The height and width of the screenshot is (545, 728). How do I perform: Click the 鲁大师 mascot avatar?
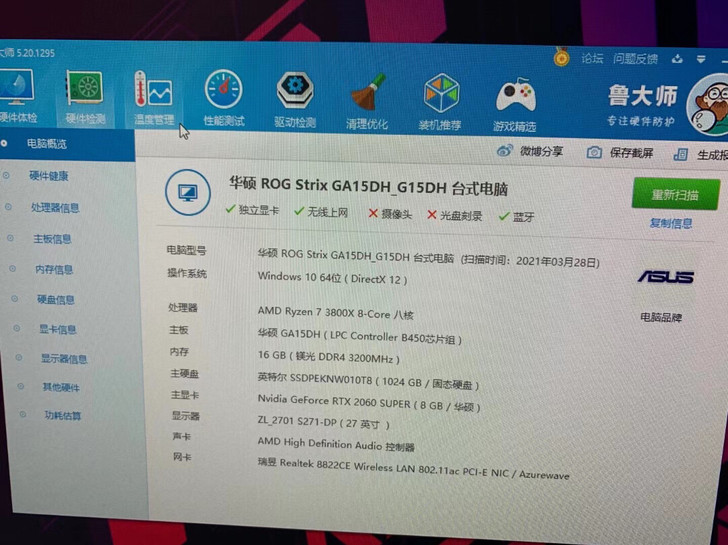pyautogui.click(x=709, y=104)
